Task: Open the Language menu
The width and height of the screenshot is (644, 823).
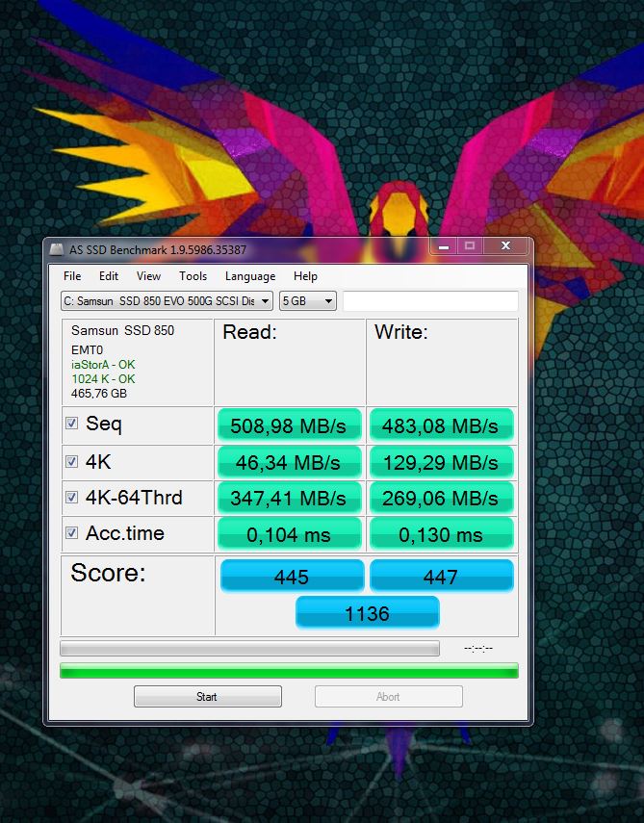Action: pyautogui.click(x=250, y=276)
